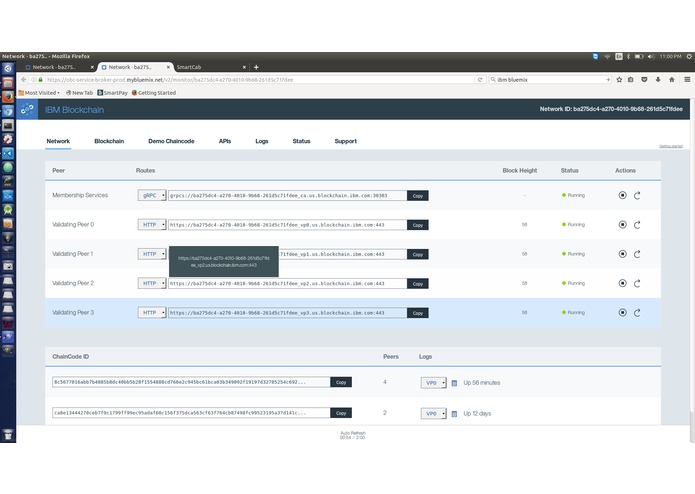Click the search box with ibm bluemix
Image resolution: width=695 pixels, height=494 pixels.
click(550, 80)
